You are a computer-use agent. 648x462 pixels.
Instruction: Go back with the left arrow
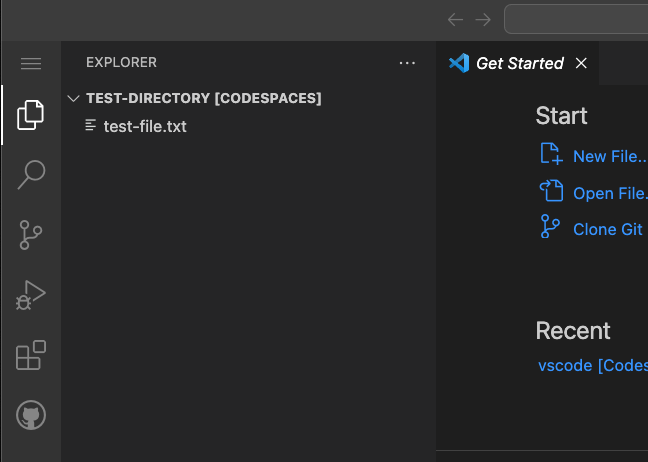[x=455, y=19]
